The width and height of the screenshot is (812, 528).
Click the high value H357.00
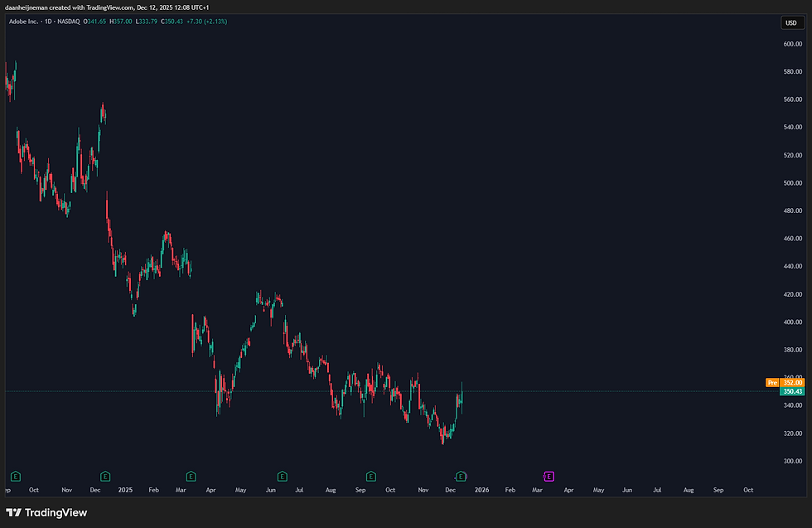coord(121,22)
